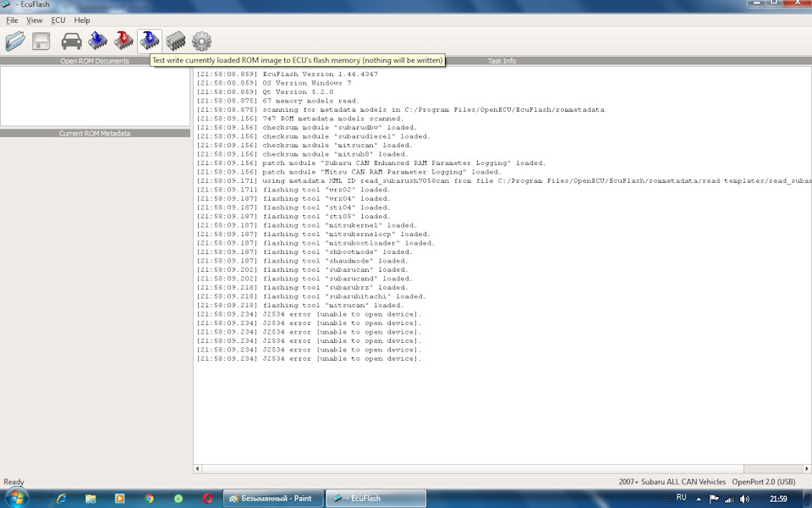Click the EcuFlash taskbar button
The image size is (812, 508).
tap(376, 499)
